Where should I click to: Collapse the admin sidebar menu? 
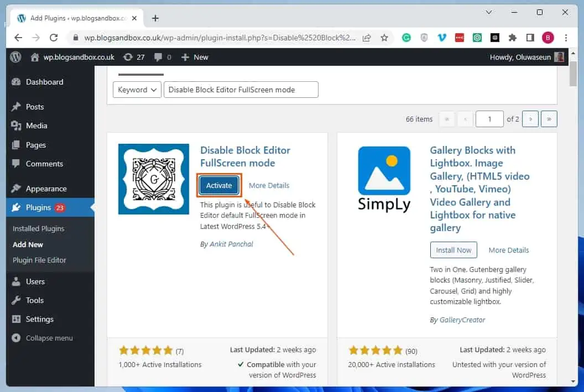pos(49,338)
